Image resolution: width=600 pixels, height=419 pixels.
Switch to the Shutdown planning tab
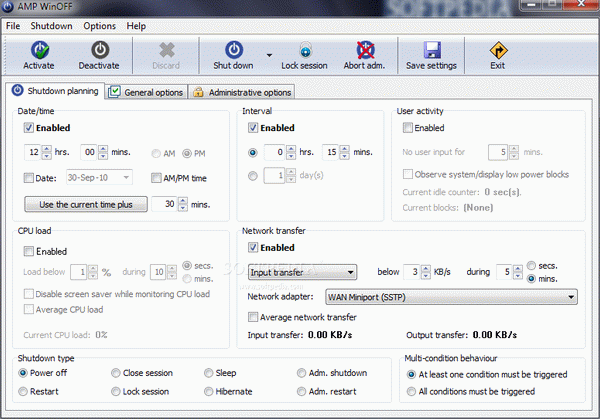55,91
